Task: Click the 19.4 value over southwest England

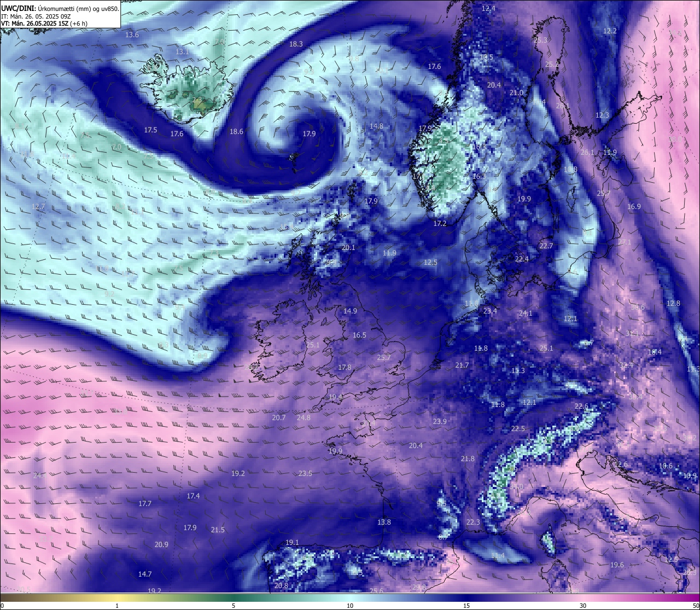Action: click(335, 397)
